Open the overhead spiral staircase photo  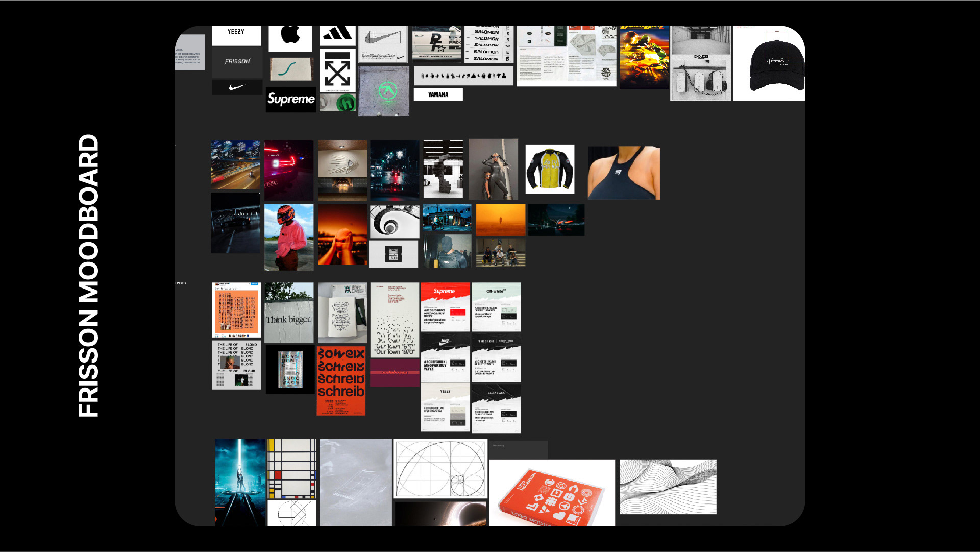(394, 221)
